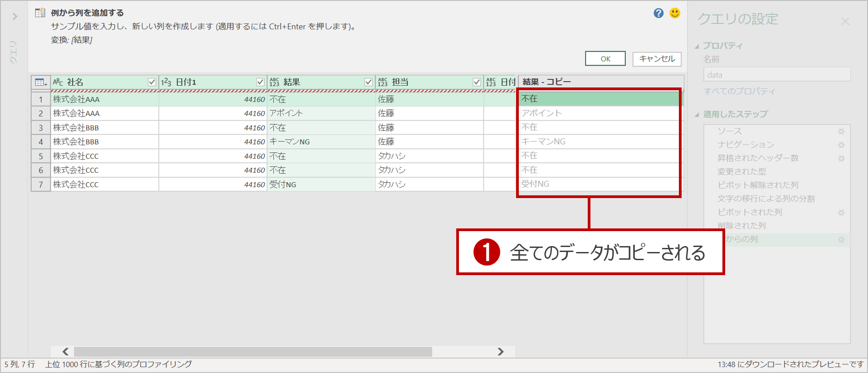Screen dimensions: 868x373
Task: Select the 削除された列 step
Action: point(741,226)
